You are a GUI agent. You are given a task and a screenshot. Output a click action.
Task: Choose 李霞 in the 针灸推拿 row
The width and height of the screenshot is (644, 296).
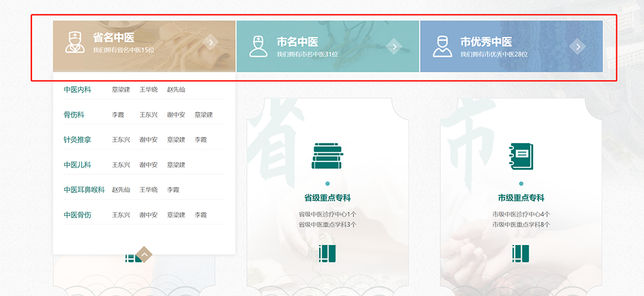tap(201, 140)
